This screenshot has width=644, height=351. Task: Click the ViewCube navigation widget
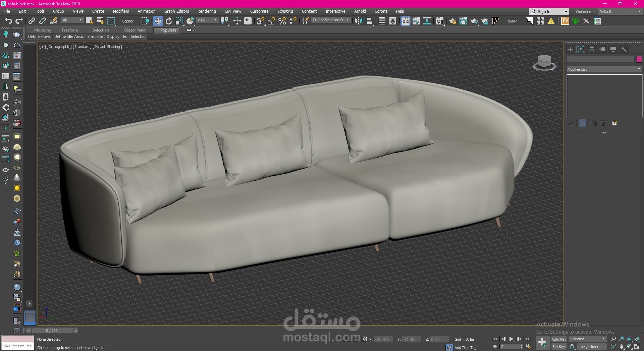tap(544, 62)
